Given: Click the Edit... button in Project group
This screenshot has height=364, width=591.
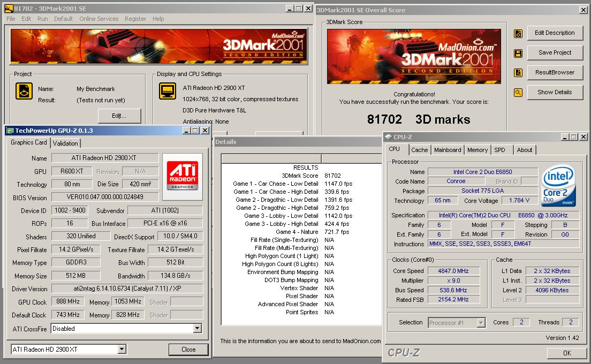Looking at the screenshot, I should (x=119, y=116).
